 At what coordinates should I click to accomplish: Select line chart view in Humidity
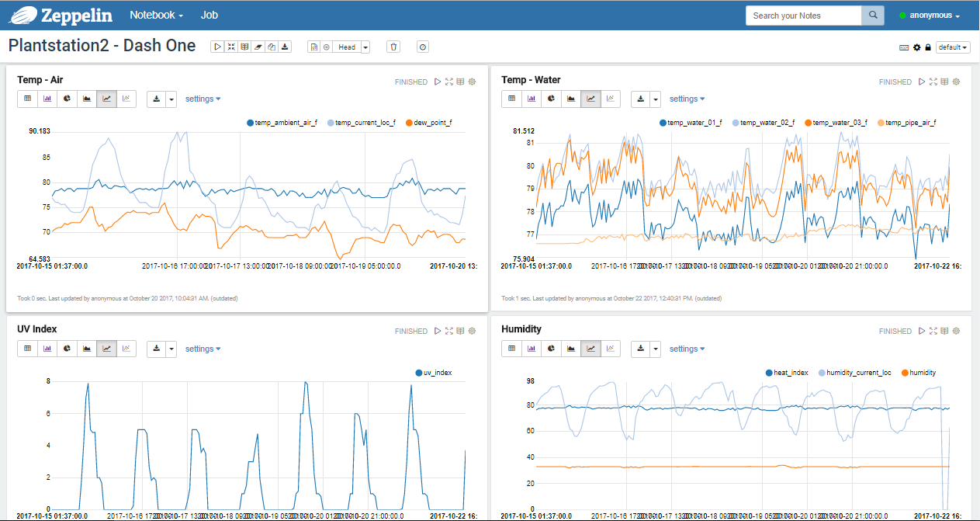[x=590, y=349]
